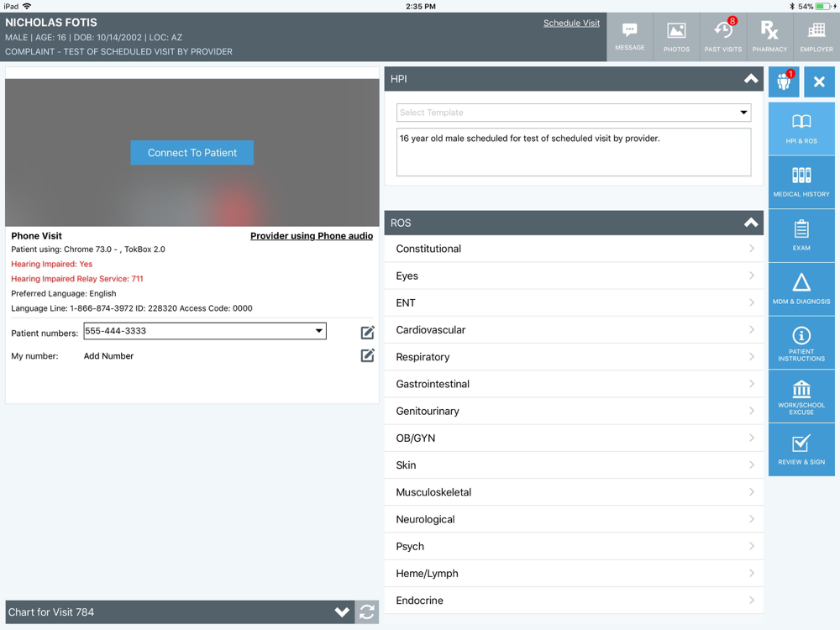The image size is (840, 630).
Task: Open the Photos icon
Action: click(676, 37)
